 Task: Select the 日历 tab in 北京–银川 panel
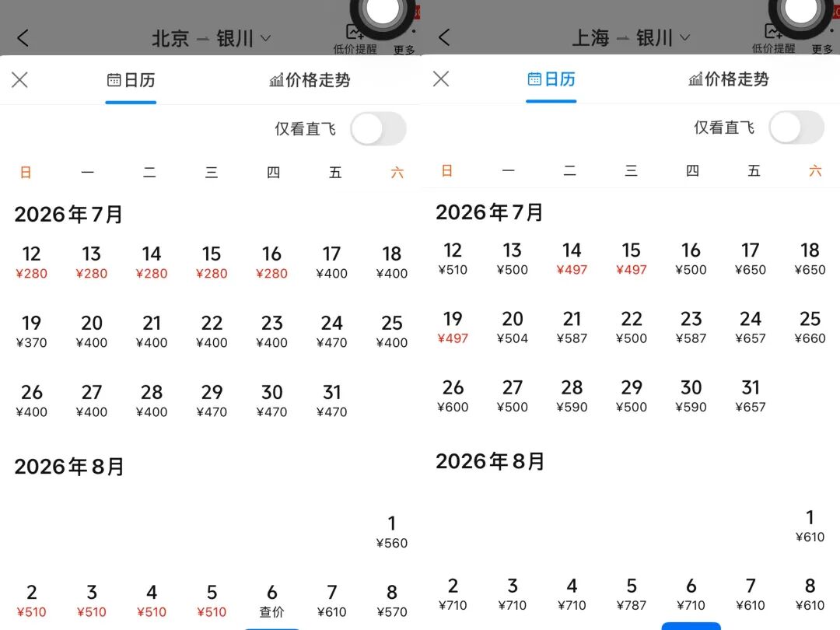coord(131,80)
